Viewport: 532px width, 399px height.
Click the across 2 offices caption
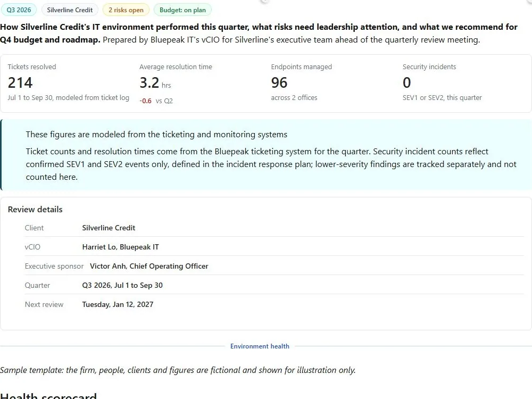[x=294, y=98]
